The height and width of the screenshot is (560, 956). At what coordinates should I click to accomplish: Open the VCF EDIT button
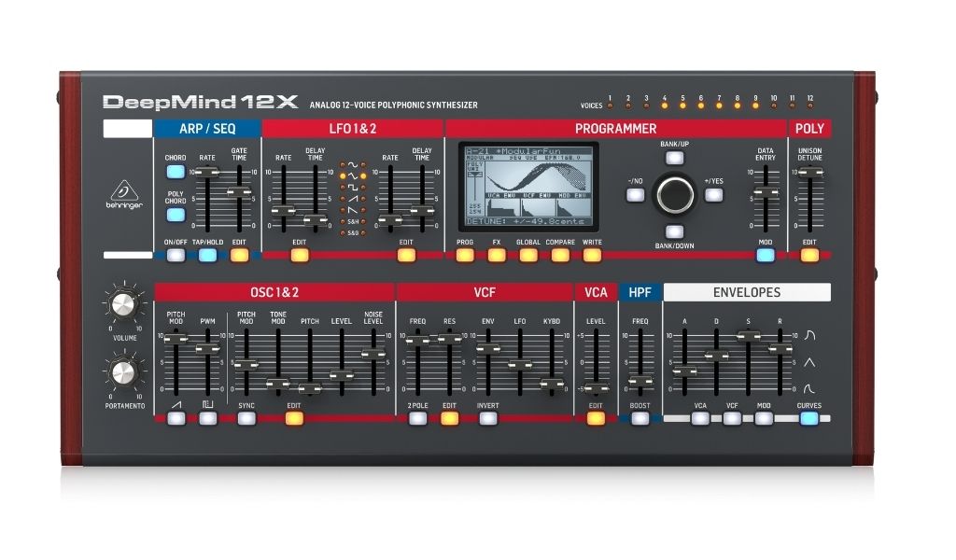[449, 419]
